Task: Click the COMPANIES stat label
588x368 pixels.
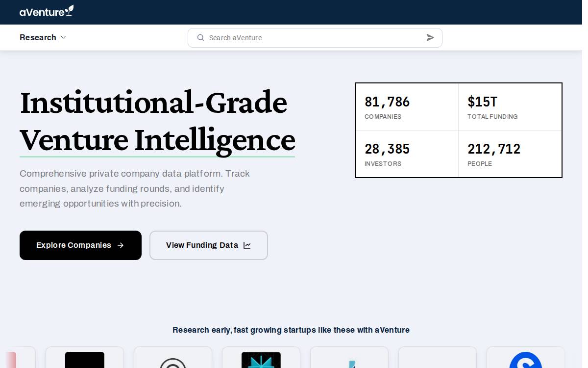Action: 383,117
